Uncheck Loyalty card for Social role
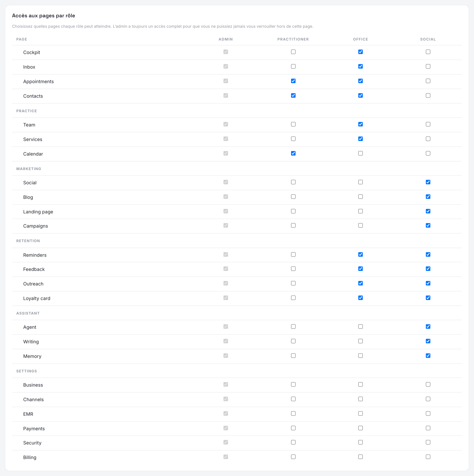Viewport: 474px width, 476px height. click(428, 298)
